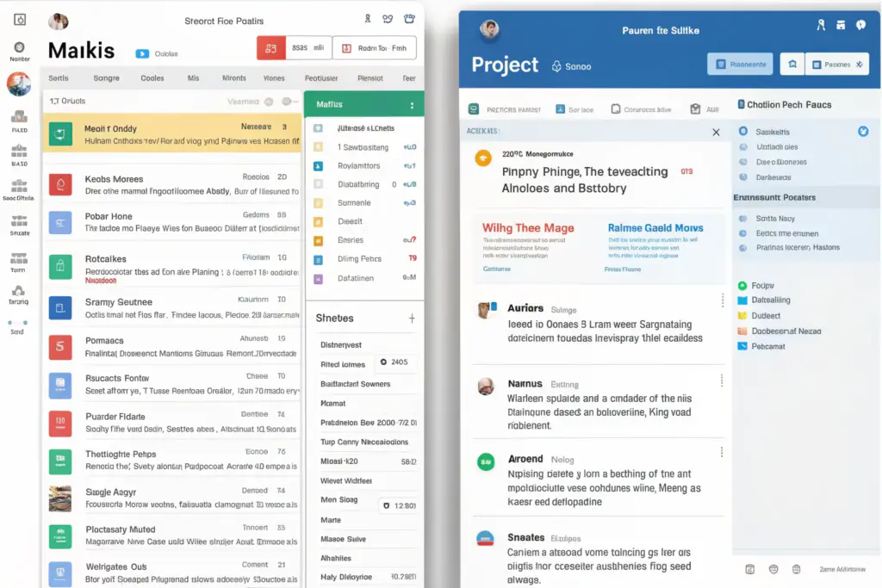Expand the Pasxnes dropdown in Project header
Screen dimensions: 882x588
coord(833,64)
